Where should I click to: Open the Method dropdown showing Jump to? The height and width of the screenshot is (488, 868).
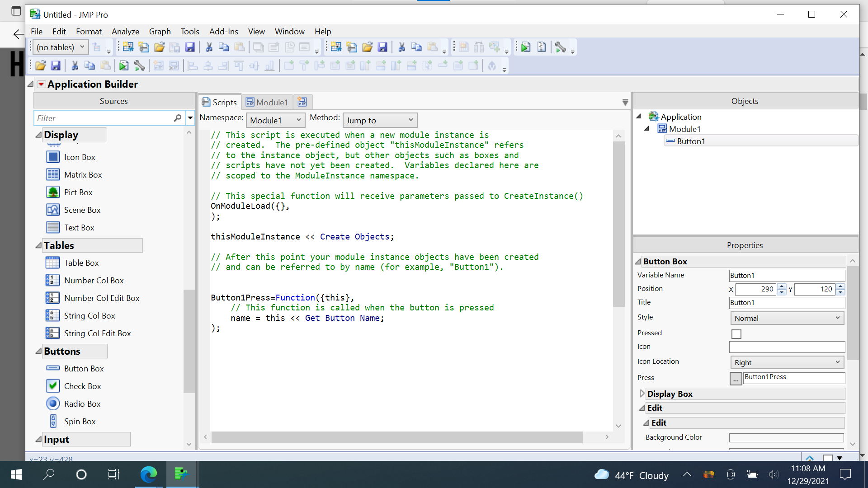click(x=380, y=120)
